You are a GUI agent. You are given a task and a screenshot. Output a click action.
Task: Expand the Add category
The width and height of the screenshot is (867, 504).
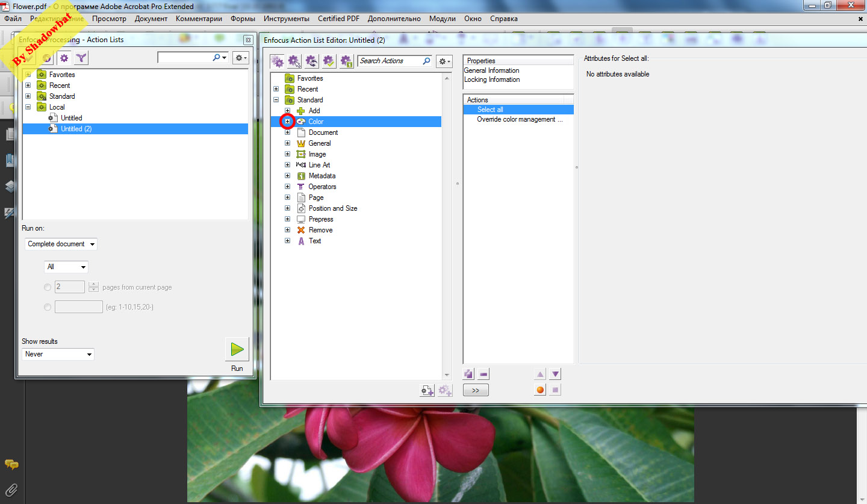(x=287, y=111)
